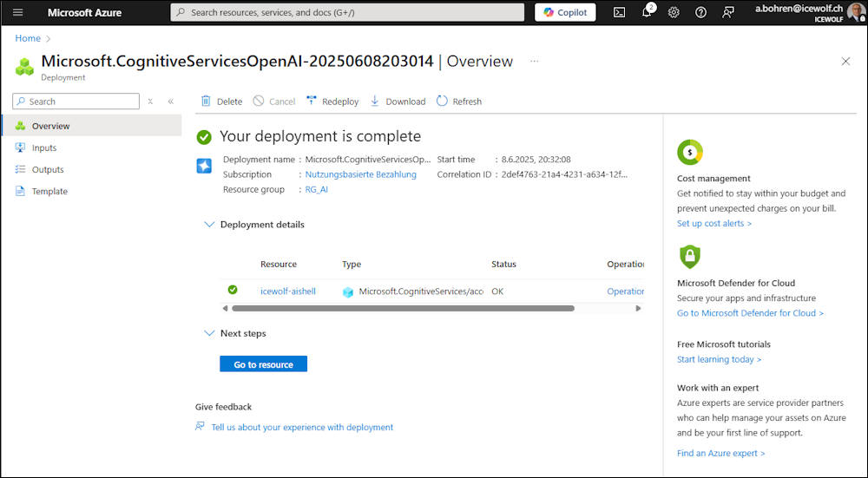Screen dimensions: 868x478
Task: Click the Refresh toolbar button
Action: pyautogui.click(x=459, y=101)
